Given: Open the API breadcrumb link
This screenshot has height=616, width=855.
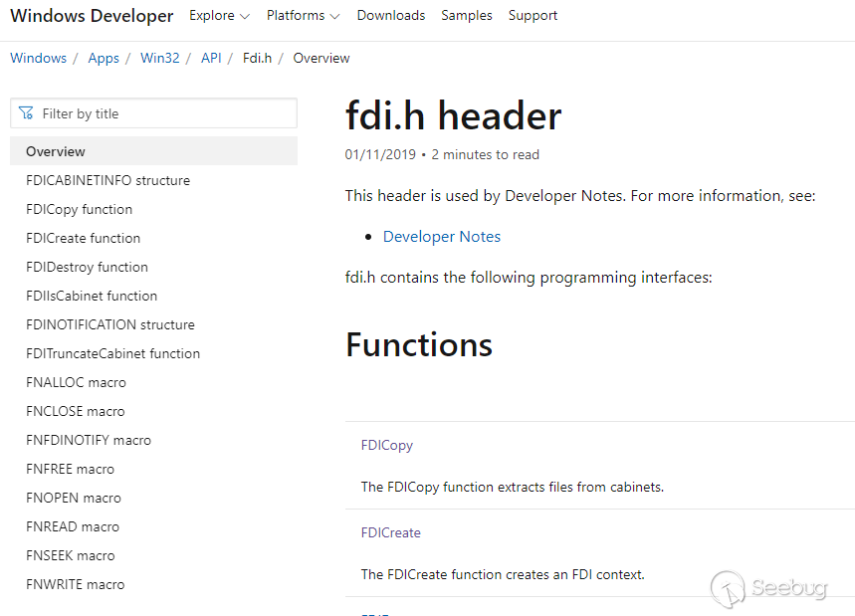Looking at the screenshot, I should point(211,58).
